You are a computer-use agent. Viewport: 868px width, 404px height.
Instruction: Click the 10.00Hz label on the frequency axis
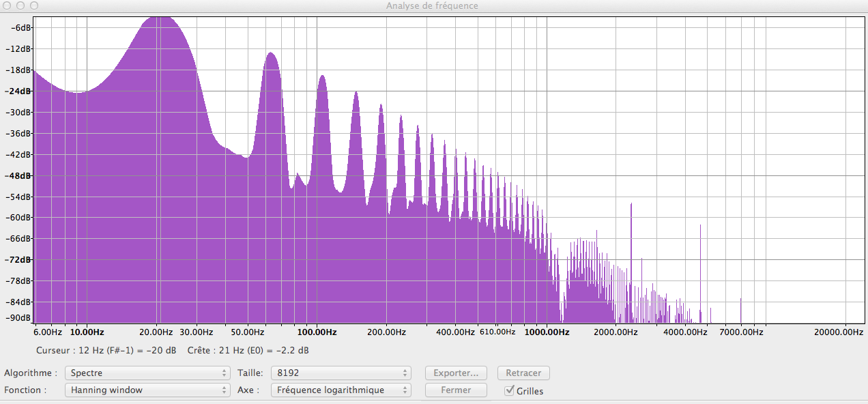click(87, 332)
